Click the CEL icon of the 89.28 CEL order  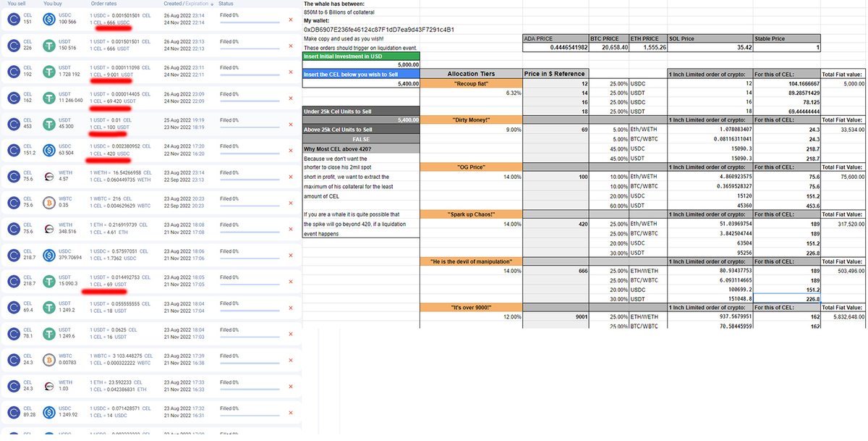click(13, 412)
